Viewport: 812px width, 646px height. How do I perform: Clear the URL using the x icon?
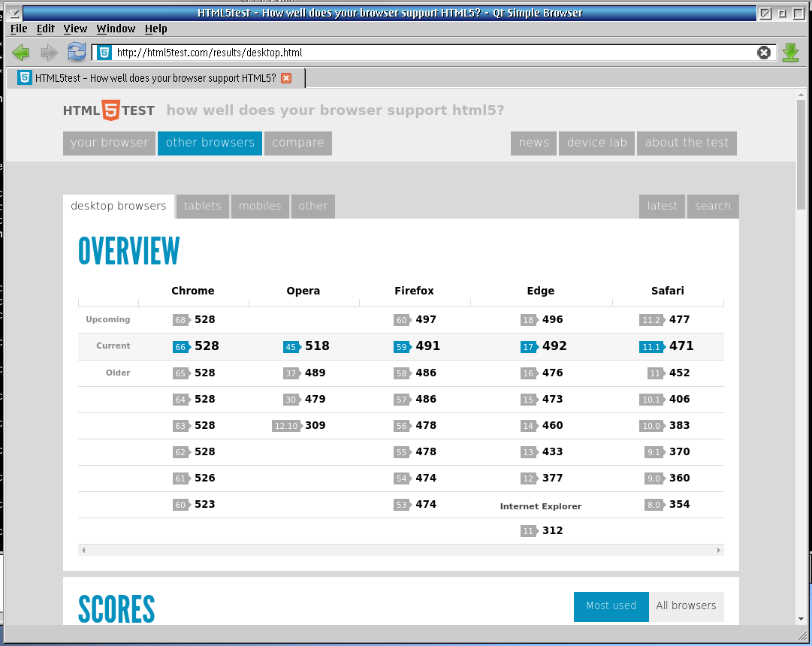tap(764, 53)
